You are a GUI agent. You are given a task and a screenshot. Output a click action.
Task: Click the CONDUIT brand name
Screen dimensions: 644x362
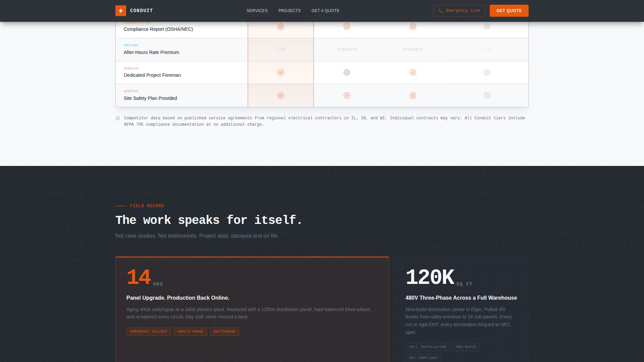142,11
